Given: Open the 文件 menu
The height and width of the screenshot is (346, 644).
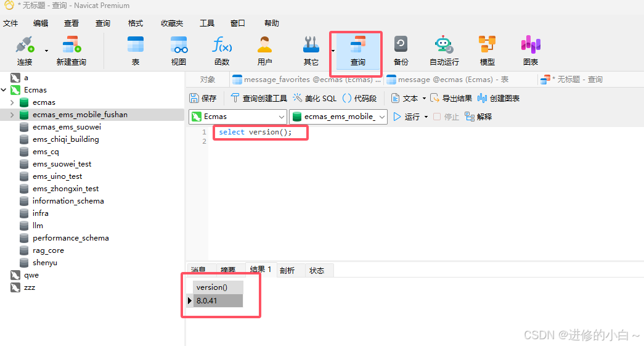Looking at the screenshot, I should pos(10,23).
